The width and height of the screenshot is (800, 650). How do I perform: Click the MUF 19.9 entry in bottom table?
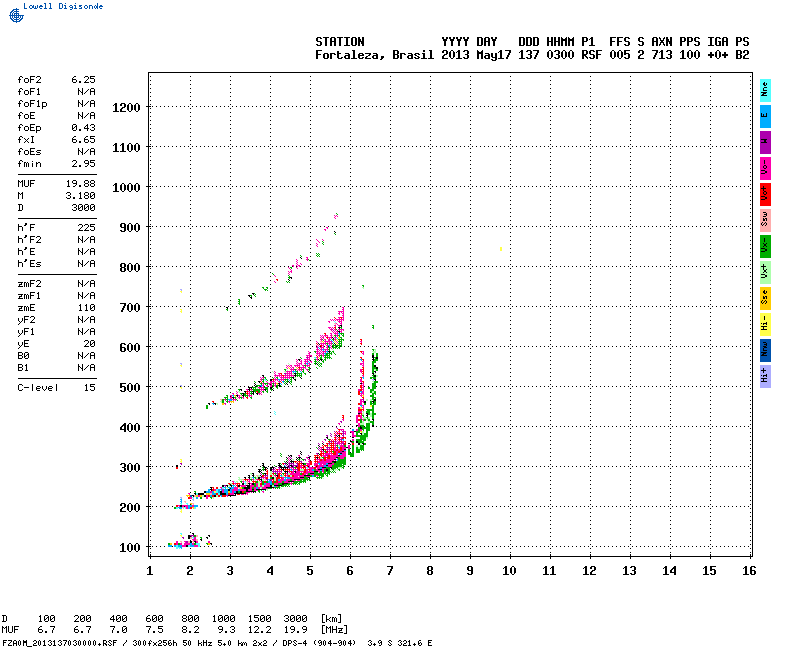coord(295,630)
